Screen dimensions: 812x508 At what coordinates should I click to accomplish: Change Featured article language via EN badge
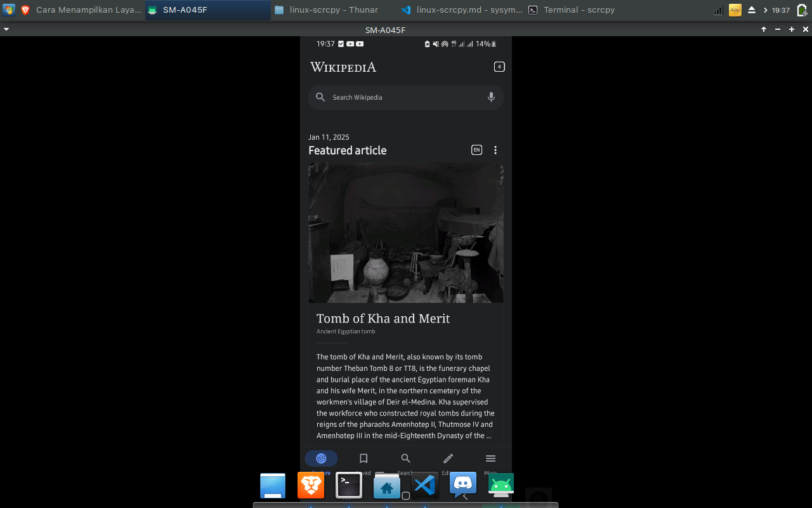pyautogui.click(x=476, y=150)
